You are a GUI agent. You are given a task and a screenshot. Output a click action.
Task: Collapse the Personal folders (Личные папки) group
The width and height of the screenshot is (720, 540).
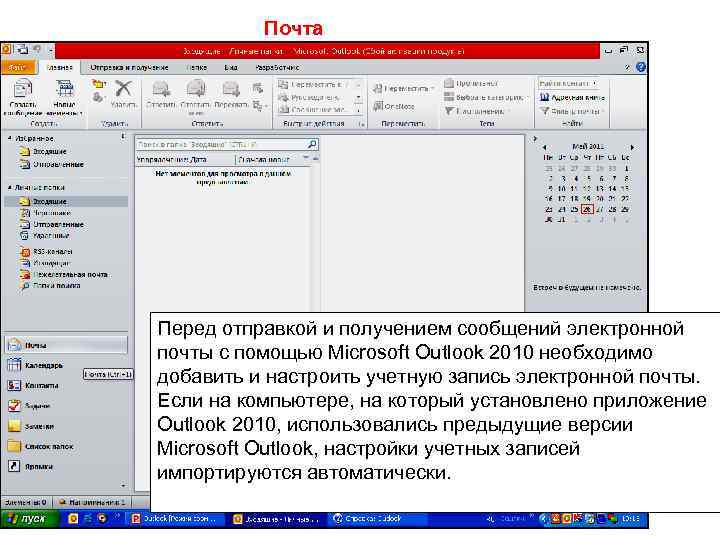[x=10, y=187]
